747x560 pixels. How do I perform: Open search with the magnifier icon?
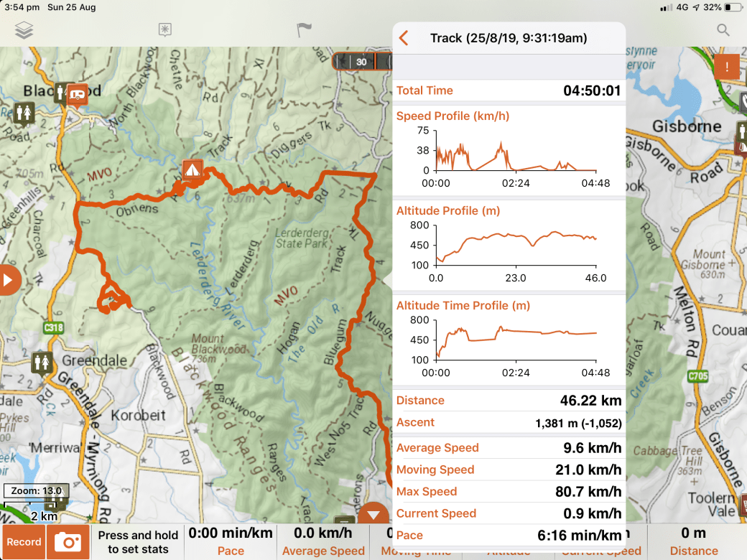pyautogui.click(x=723, y=30)
